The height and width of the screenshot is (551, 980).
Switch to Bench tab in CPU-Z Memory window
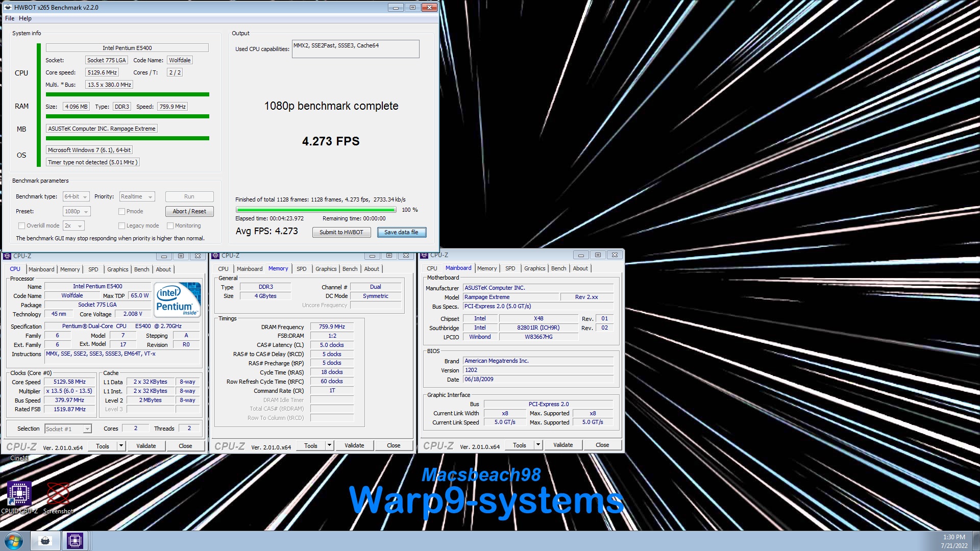click(350, 269)
